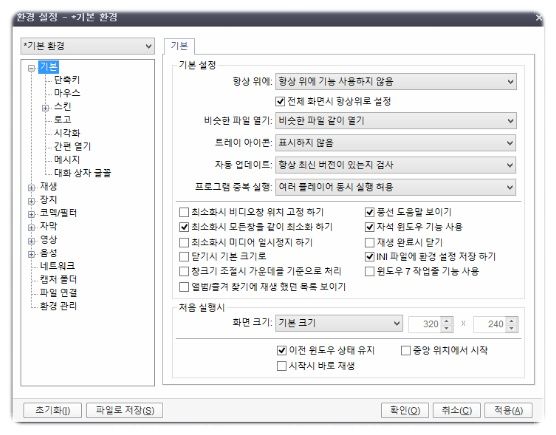Click the 파일로 저장(S) button
This screenshot has height=435, width=556.
(x=124, y=410)
